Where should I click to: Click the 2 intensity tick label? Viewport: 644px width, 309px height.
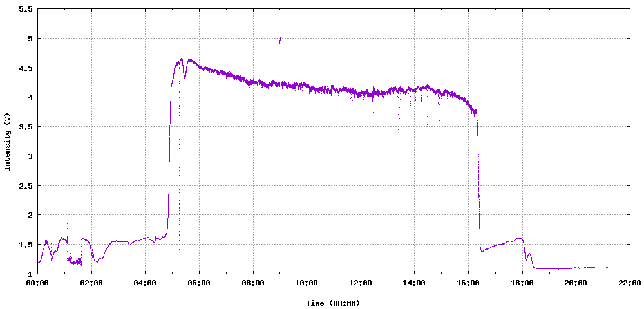pos(29,215)
